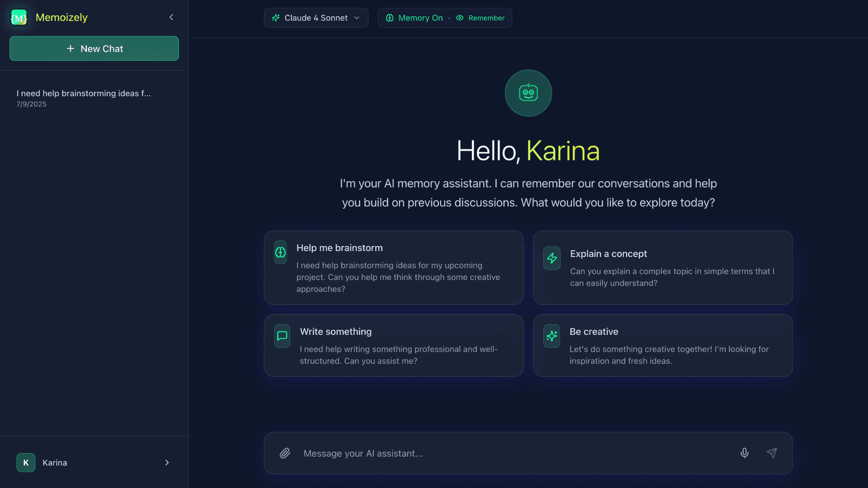Click the Memoizely app logo icon

coord(19,17)
